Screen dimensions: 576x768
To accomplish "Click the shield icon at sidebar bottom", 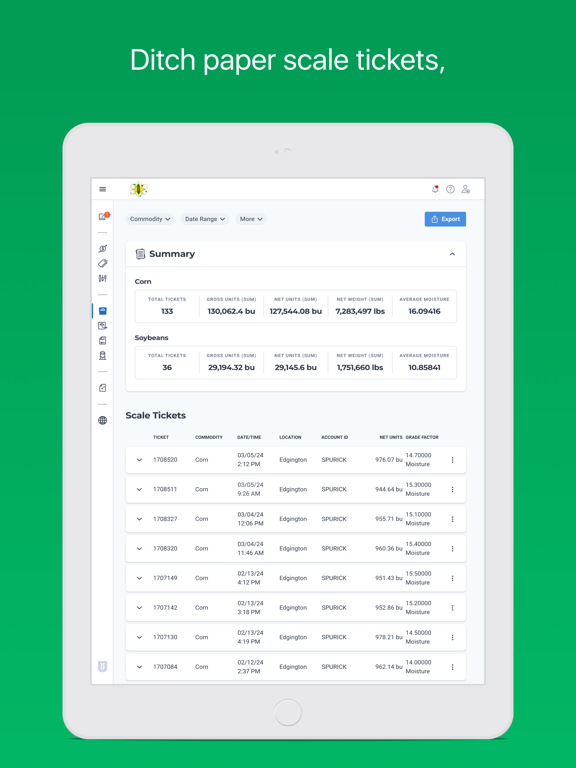I will point(102,666).
